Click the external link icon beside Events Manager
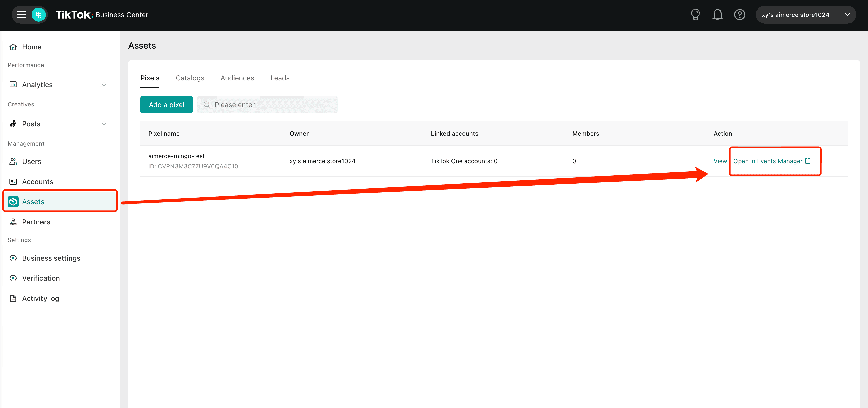Viewport: 868px width, 408px height. 808,161
